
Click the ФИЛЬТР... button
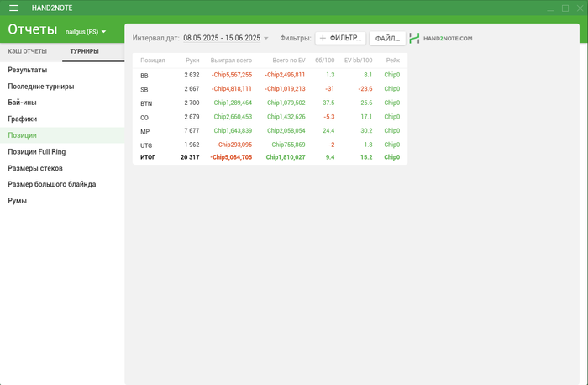point(340,38)
